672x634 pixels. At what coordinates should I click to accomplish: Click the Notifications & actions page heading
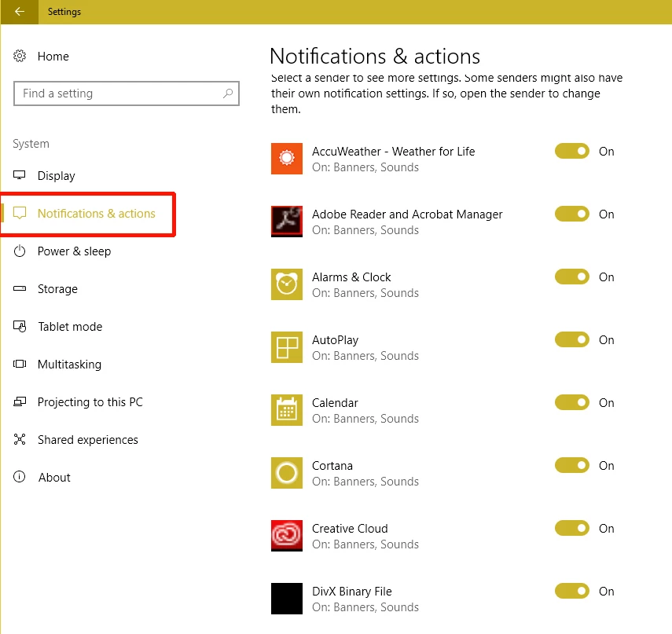pos(375,56)
